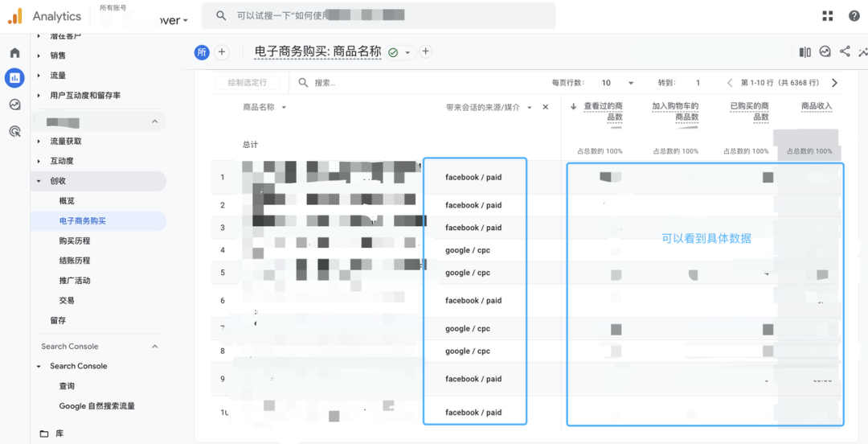Image resolution: width=868 pixels, height=444 pixels.
Task: Add a comparison with plus next to 所
Action: pyautogui.click(x=222, y=52)
